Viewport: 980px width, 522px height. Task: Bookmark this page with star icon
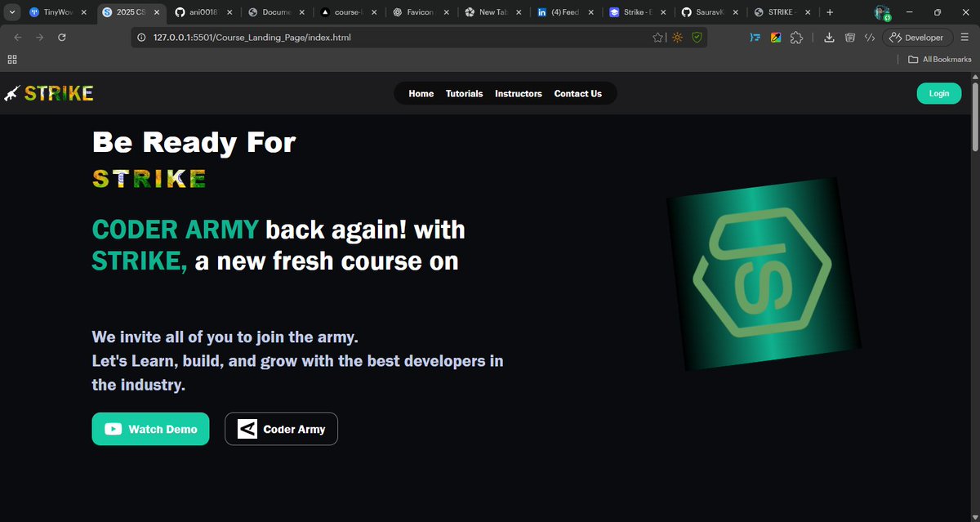point(658,38)
